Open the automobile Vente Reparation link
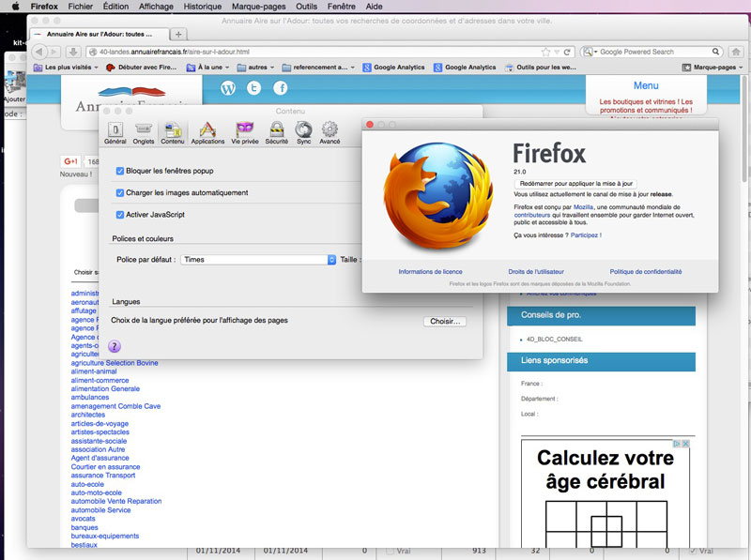 [116, 501]
